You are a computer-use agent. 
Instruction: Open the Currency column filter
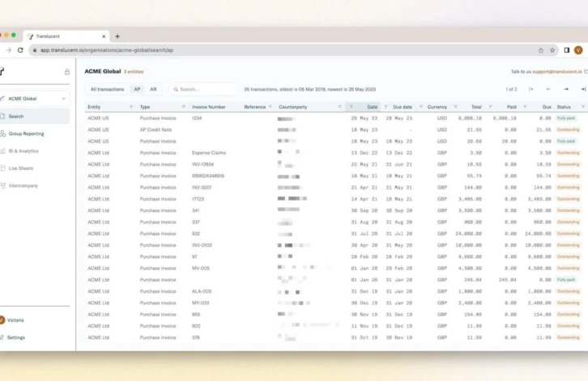[455, 107]
